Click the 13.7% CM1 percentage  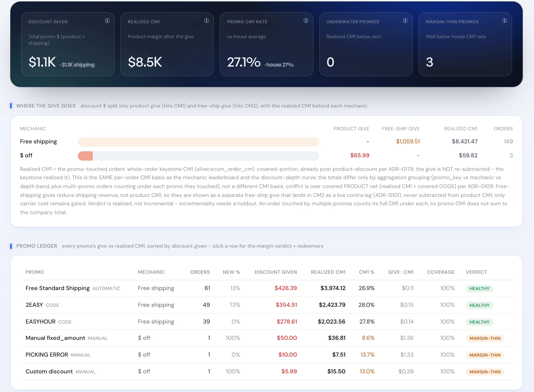(367, 355)
